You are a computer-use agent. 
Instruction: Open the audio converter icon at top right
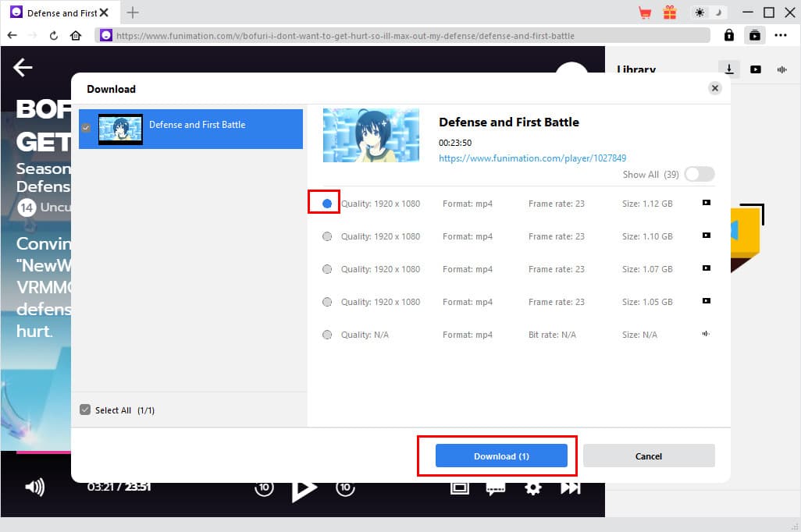pyautogui.click(x=782, y=69)
